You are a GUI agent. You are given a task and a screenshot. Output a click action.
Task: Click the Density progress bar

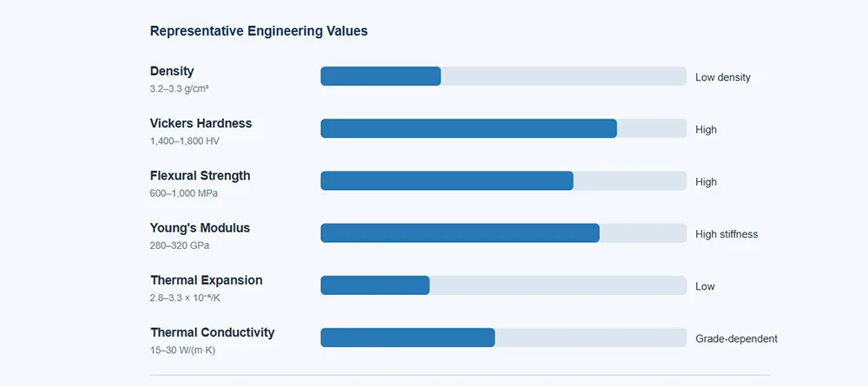click(x=503, y=76)
